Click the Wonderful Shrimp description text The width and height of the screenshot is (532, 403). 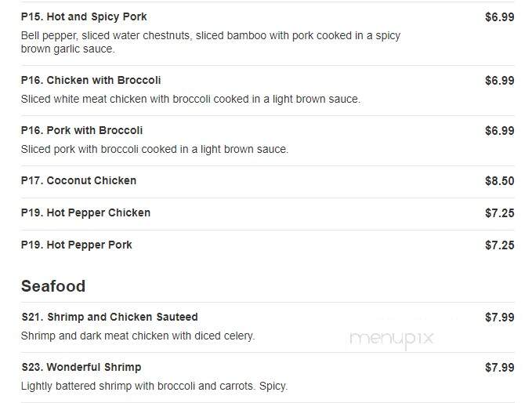pos(154,387)
